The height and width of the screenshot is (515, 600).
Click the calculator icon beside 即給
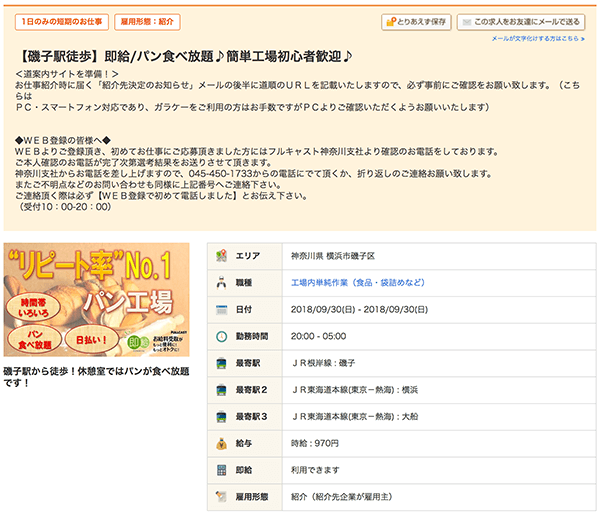tap(222, 470)
